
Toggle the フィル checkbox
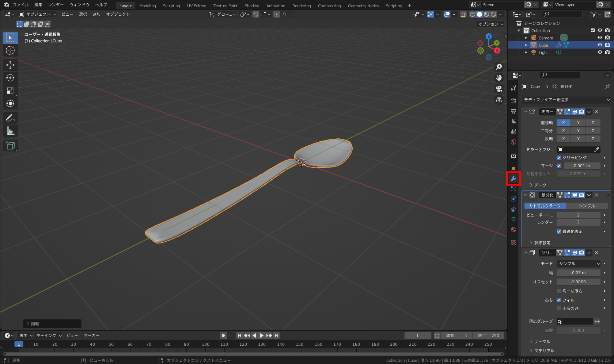pyautogui.click(x=559, y=300)
